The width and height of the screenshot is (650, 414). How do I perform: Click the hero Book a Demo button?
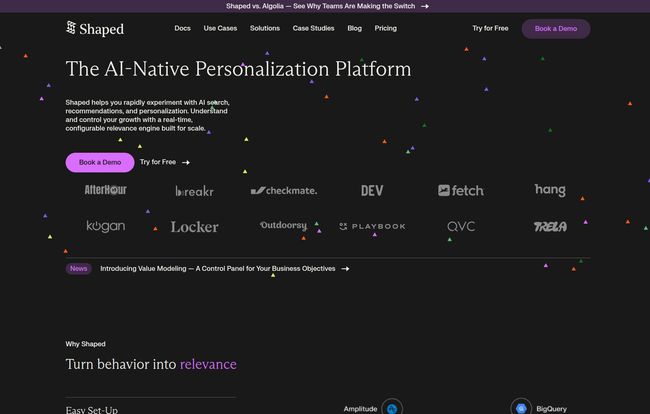(100, 162)
